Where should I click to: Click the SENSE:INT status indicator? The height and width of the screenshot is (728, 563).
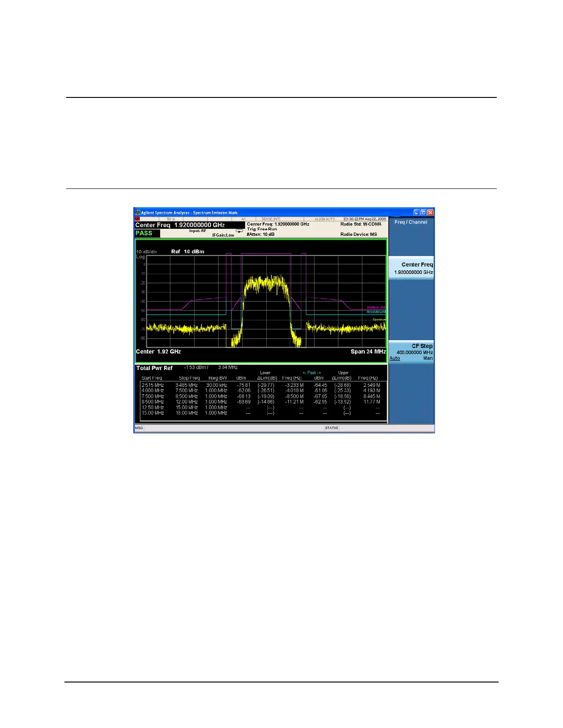pyautogui.click(x=270, y=219)
